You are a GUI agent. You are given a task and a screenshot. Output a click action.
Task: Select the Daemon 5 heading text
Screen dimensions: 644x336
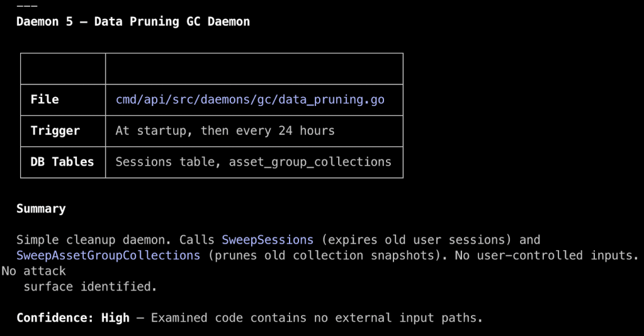click(133, 21)
